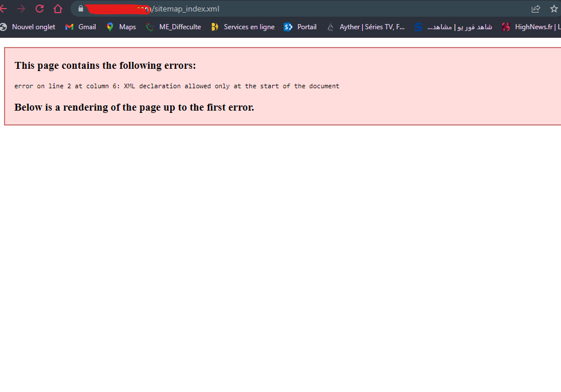
Task: Open the Portail bookmark
Action: [300, 27]
